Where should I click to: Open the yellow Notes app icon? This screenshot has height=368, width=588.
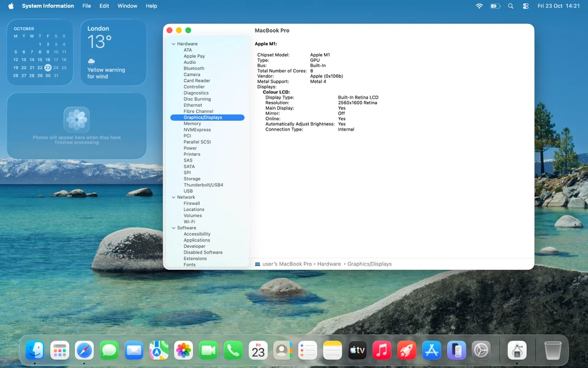[332, 350]
